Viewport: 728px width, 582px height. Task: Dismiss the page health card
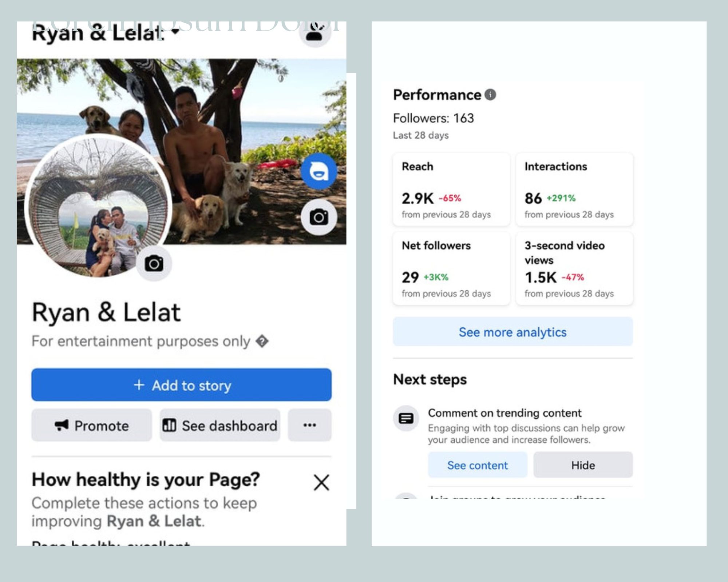[321, 483]
